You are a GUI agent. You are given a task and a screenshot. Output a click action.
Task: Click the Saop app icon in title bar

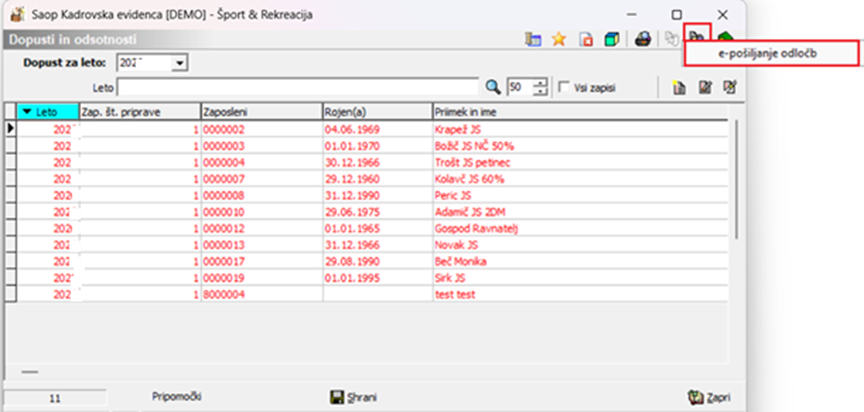coord(17,14)
